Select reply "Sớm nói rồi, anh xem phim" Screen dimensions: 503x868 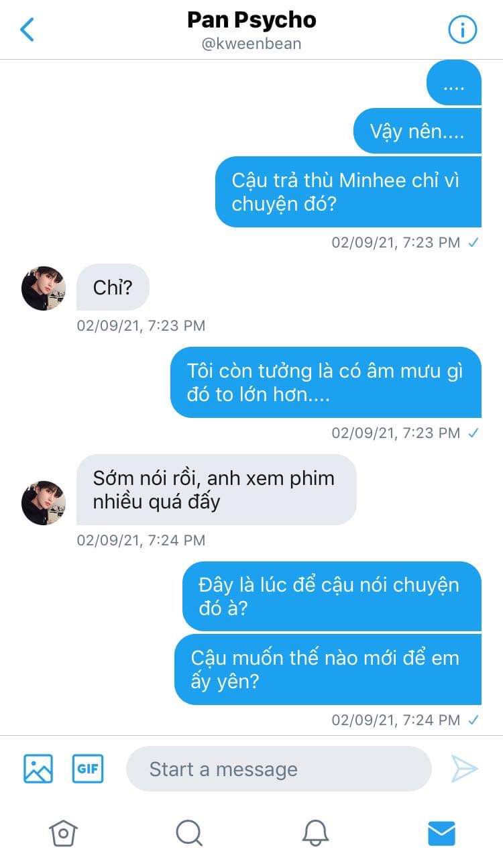(x=216, y=490)
